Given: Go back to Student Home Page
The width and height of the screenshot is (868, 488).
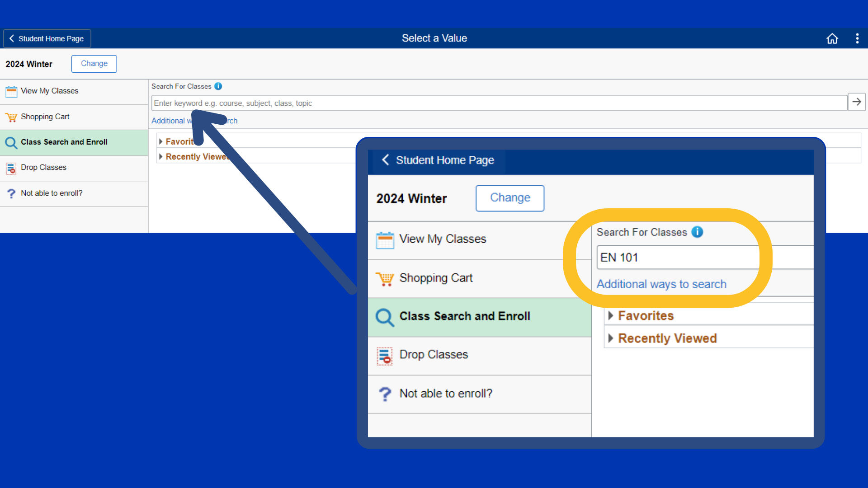Looking at the screenshot, I should click(x=47, y=38).
